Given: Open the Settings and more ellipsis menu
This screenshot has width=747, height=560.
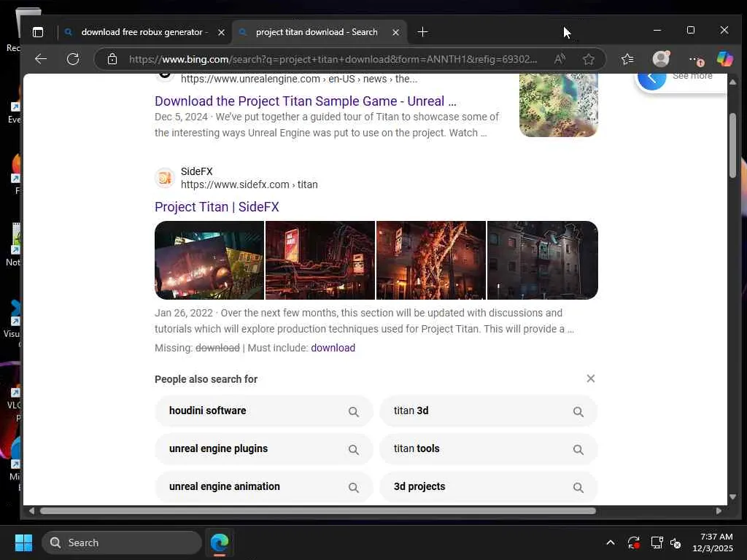Looking at the screenshot, I should (x=695, y=60).
